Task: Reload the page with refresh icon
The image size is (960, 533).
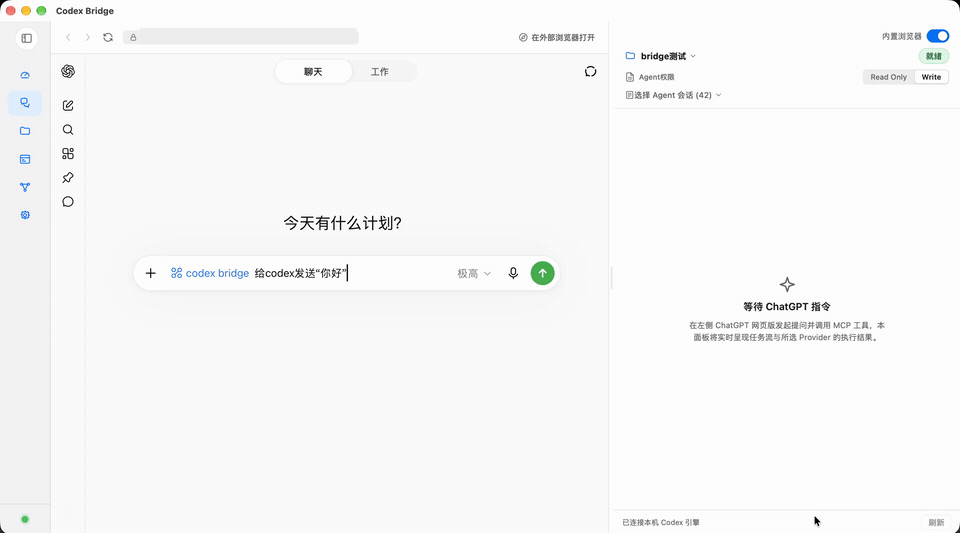Action: (108, 37)
